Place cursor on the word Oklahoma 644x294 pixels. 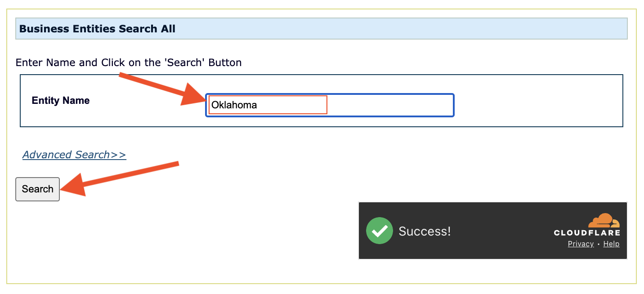pos(234,105)
